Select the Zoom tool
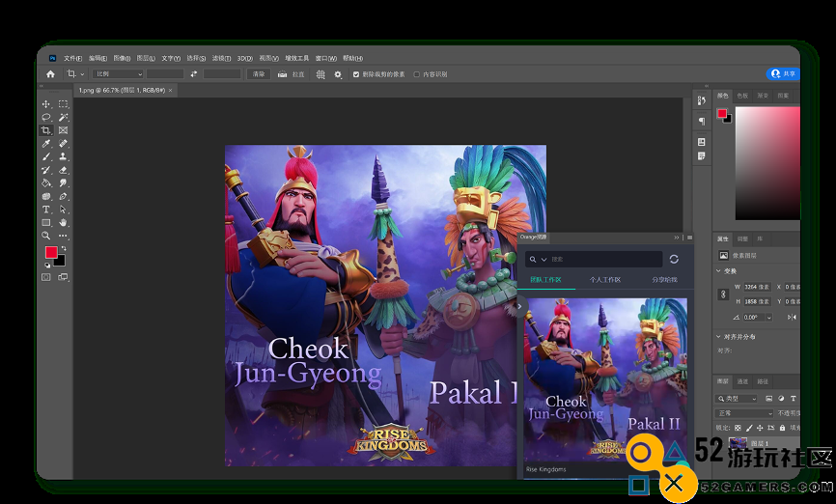 coord(46,236)
